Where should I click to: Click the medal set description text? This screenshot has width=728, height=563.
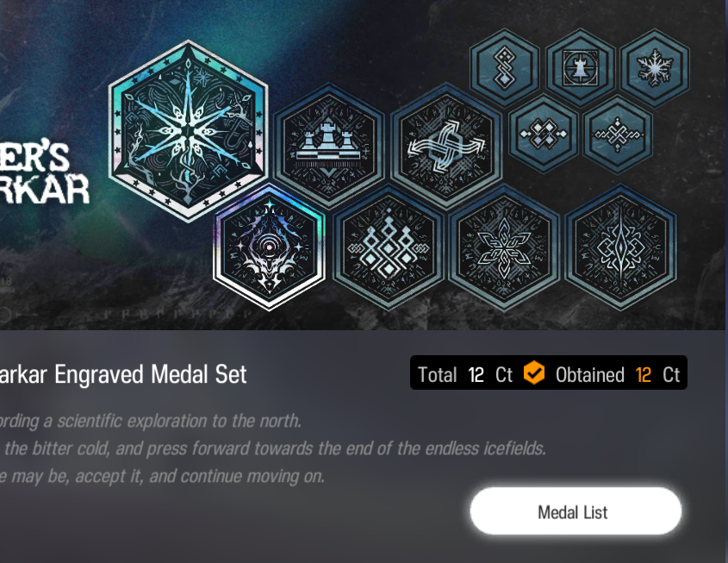[x=273, y=448]
